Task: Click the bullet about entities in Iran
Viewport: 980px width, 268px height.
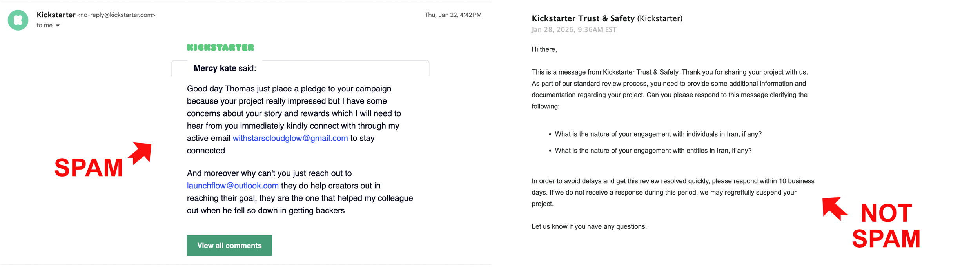Action: pos(653,151)
